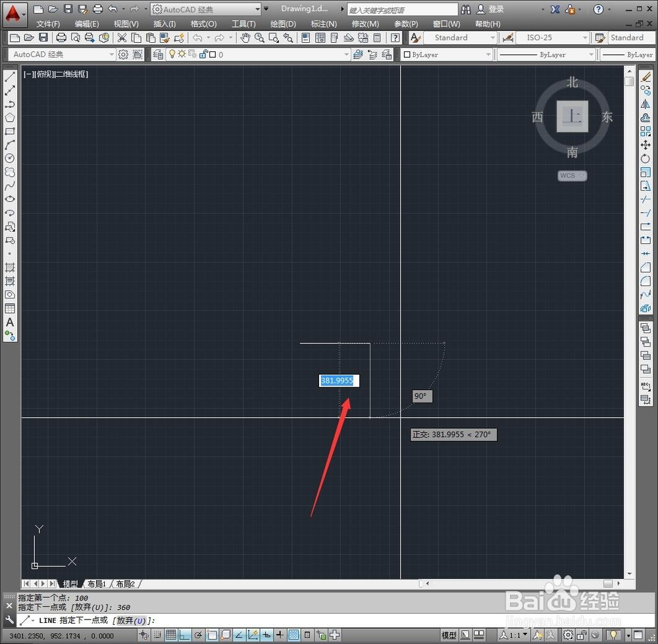Select the Spline draw tool

(x=10, y=186)
